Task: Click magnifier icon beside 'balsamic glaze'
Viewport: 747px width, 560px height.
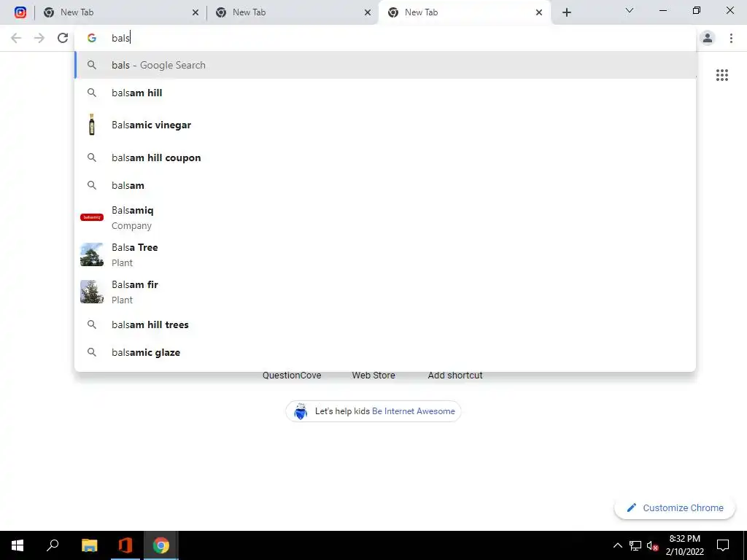Action: click(92, 352)
